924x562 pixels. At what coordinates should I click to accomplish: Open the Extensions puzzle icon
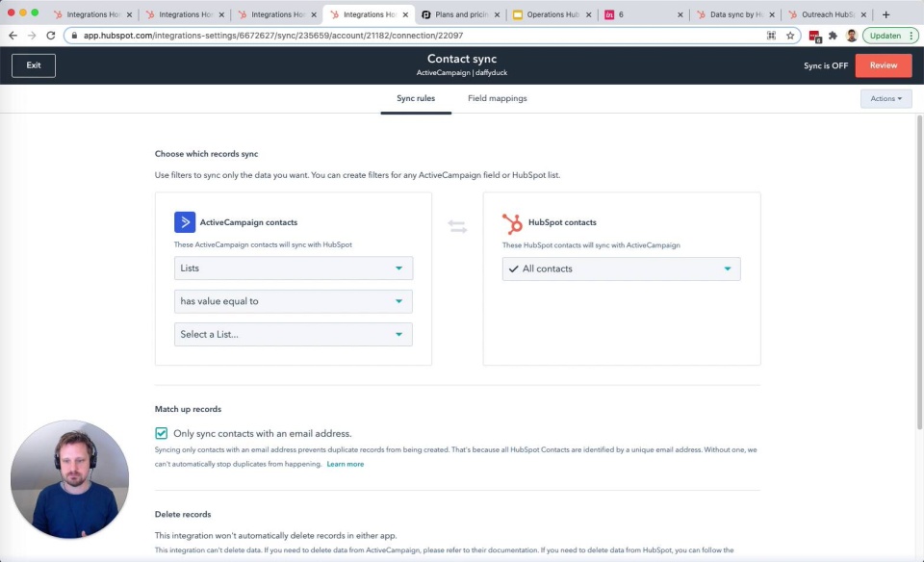click(833, 36)
